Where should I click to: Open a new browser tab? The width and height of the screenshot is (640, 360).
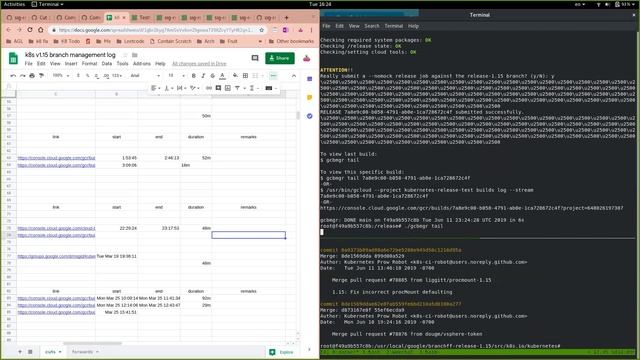tap(287, 18)
